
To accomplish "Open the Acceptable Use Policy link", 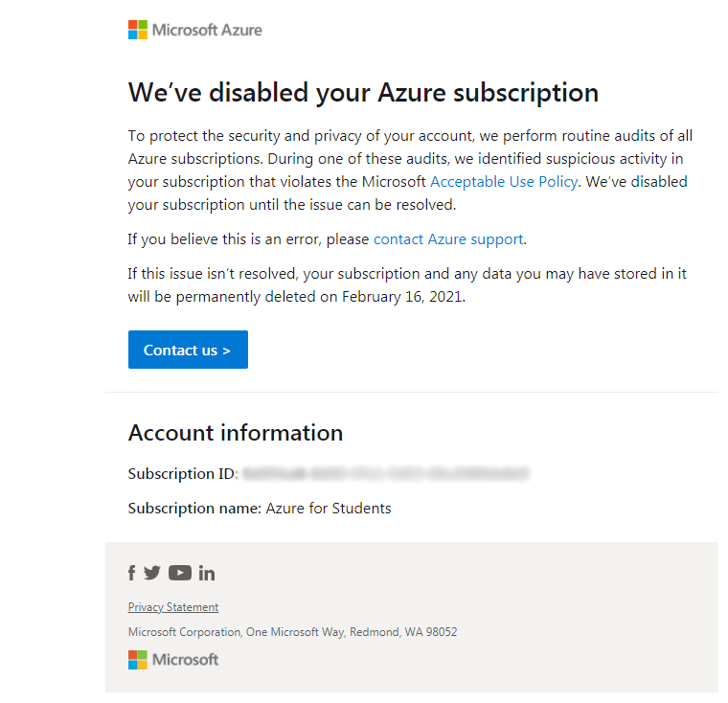I will click(x=504, y=182).
